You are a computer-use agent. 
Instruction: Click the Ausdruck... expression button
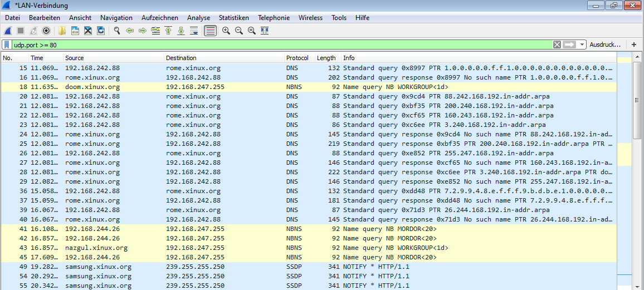[x=606, y=45]
